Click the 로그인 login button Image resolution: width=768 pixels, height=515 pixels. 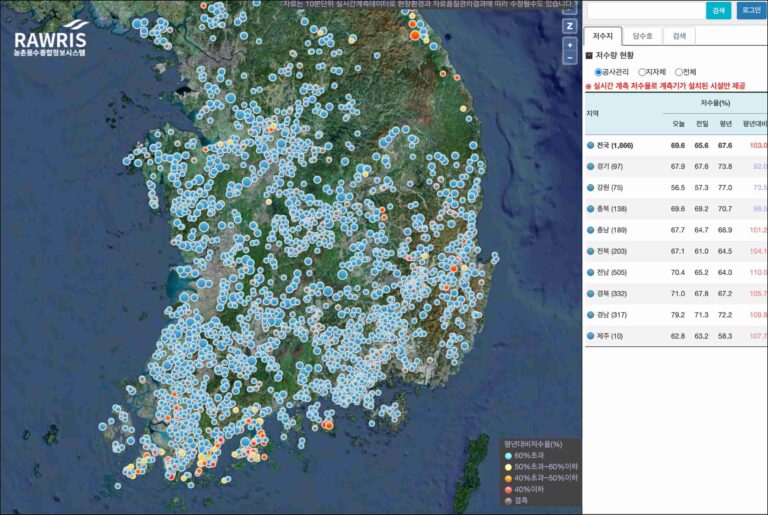(750, 10)
